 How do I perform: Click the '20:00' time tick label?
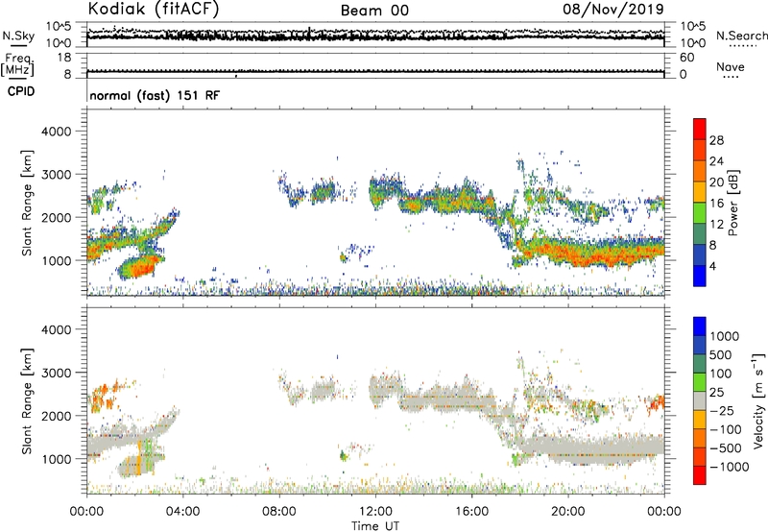(x=567, y=512)
